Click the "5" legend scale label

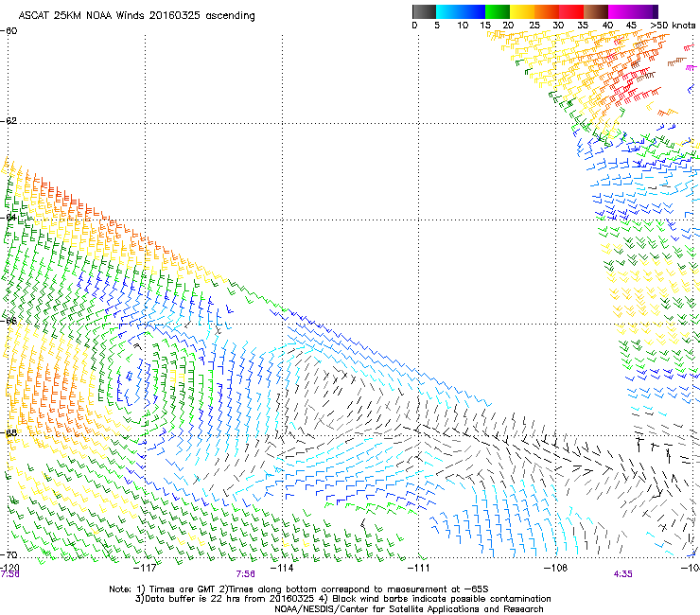coord(437,26)
